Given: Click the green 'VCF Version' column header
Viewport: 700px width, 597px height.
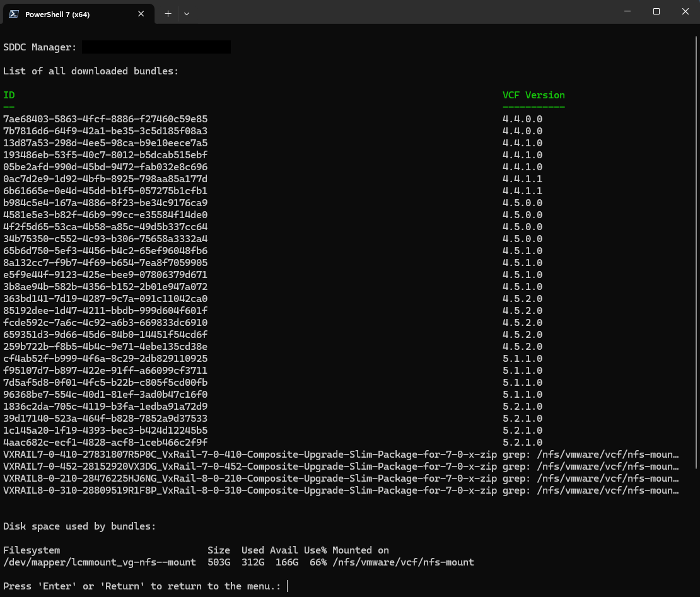Looking at the screenshot, I should click(534, 95).
